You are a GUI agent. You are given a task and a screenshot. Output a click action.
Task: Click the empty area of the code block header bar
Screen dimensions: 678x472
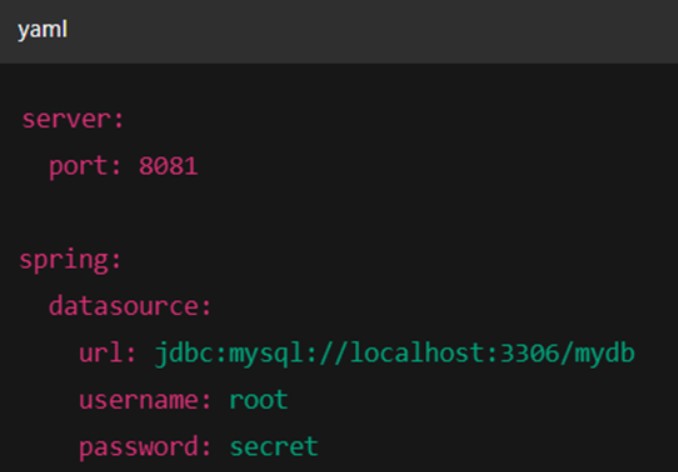pyautogui.click(x=400, y=30)
